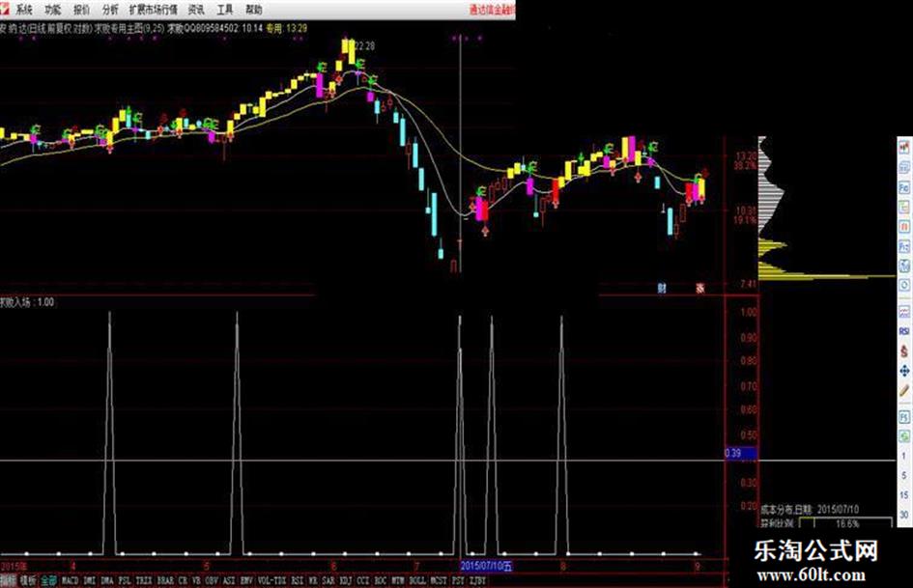Click the clock-like circle icon in right sidebar
This screenshot has width=913, height=588.
click(x=904, y=285)
